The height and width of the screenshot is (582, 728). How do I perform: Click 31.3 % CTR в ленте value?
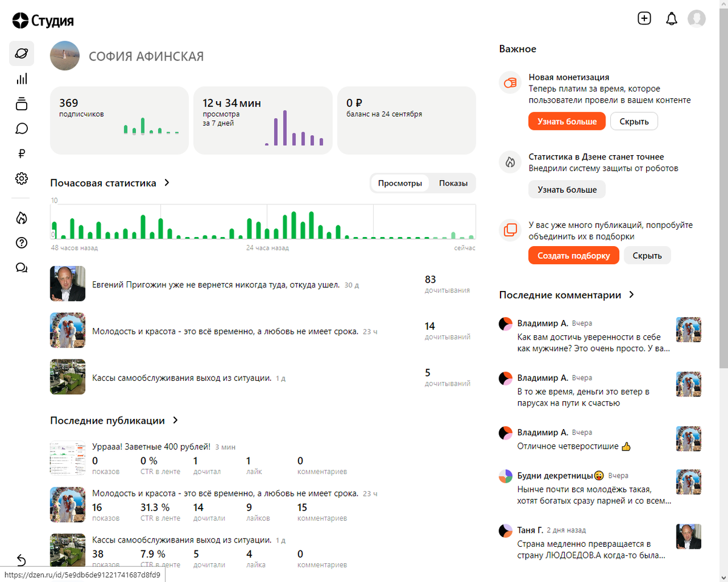155,507
